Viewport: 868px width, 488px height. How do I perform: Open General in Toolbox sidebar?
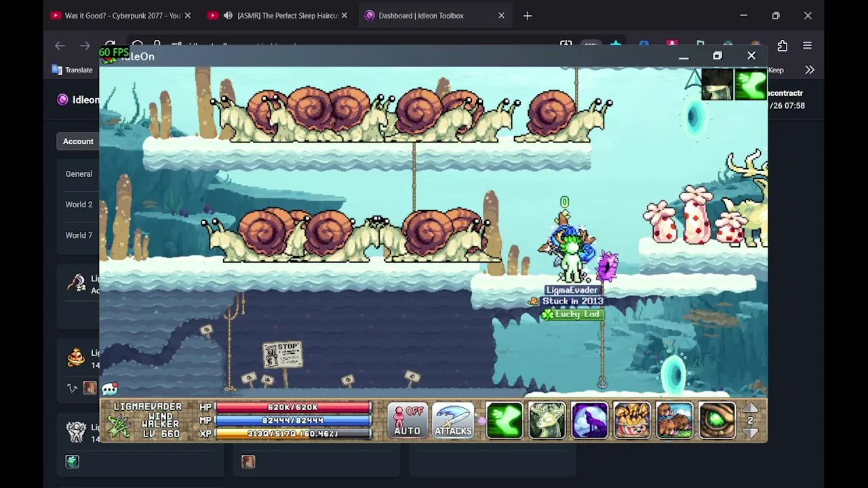[x=79, y=174]
